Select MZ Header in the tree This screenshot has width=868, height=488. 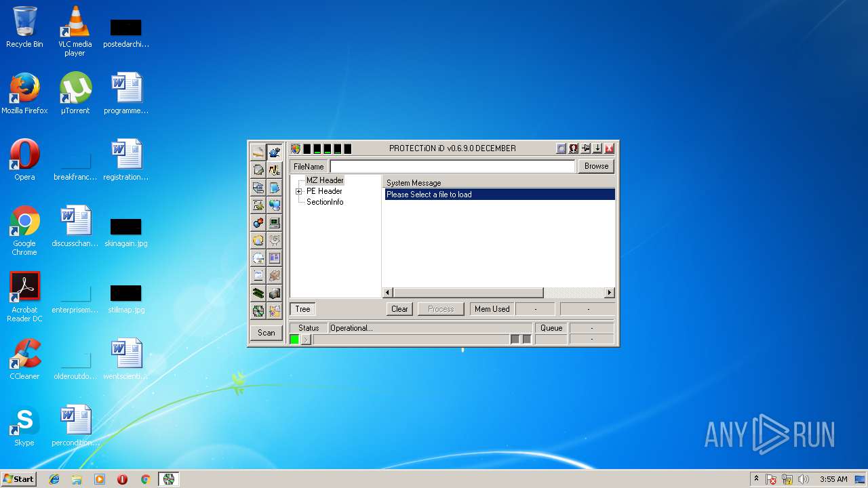[325, 180]
